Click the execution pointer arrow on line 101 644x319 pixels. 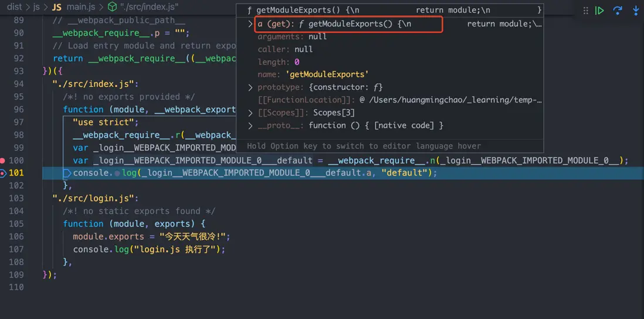point(67,173)
